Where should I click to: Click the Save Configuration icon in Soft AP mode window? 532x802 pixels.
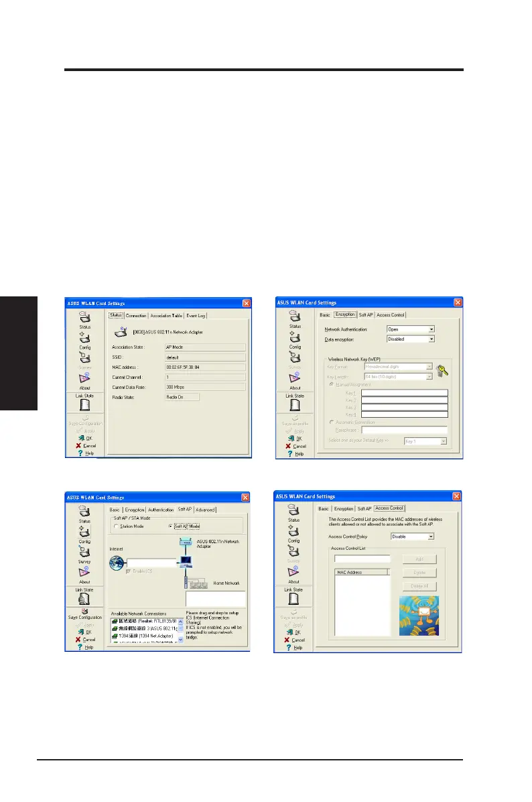coord(85,611)
